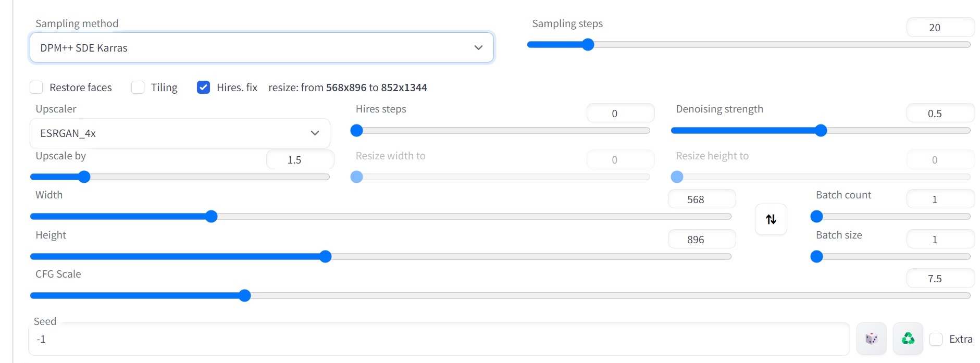Swap width and height with arrows icon
The image size is (980, 363).
(x=771, y=219)
